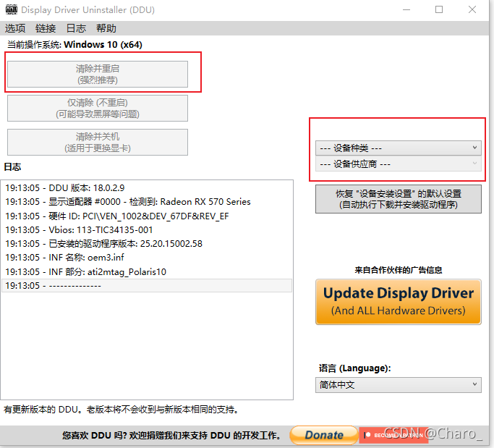Click the 仅清除 (不重启) button
Viewport: 494px width, 448px height.
pyautogui.click(x=98, y=108)
